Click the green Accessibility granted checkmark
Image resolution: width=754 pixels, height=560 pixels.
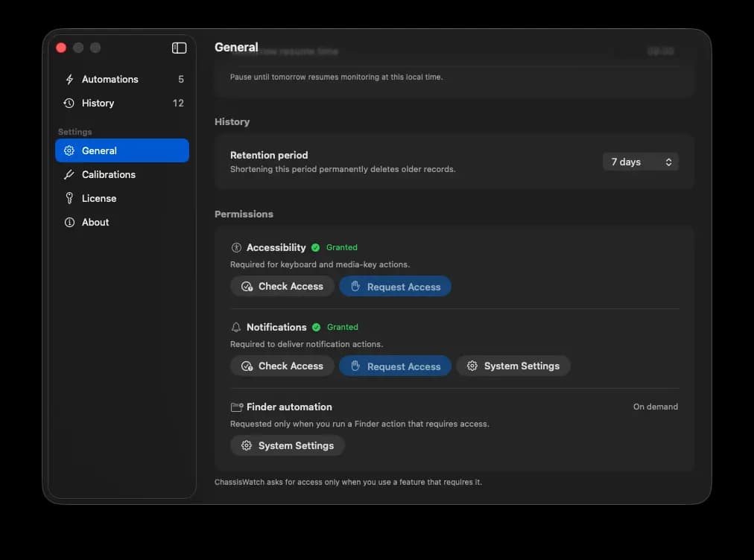[x=315, y=247]
